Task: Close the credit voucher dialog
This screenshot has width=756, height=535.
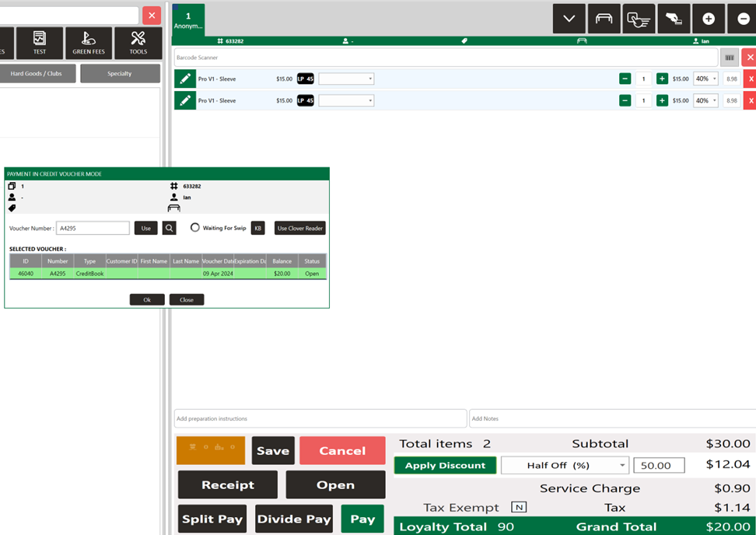Action: click(187, 300)
